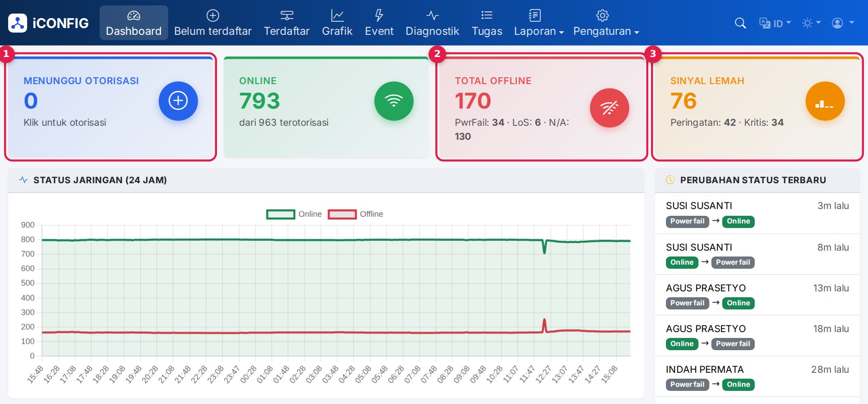Click the pulse icon beside Status Jaringan
Viewport: 868px width, 404px height.
(24, 180)
